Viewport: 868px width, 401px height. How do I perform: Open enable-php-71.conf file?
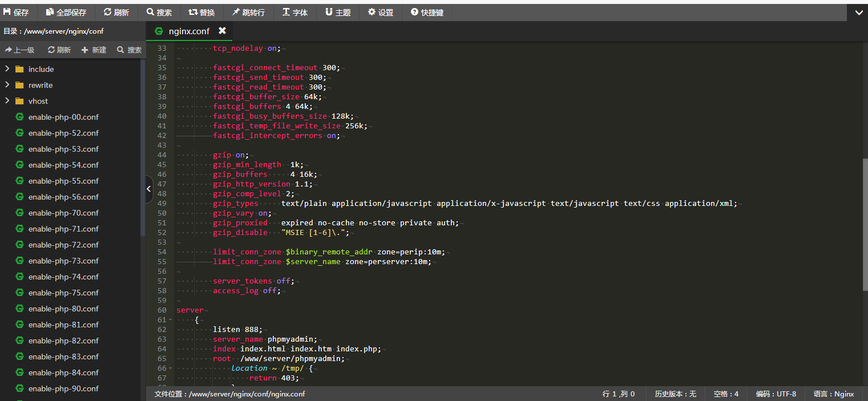[x=63, y=229]
